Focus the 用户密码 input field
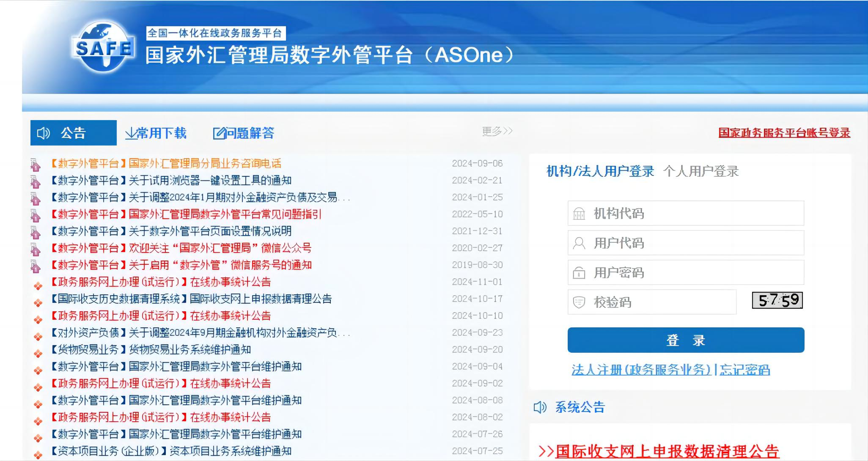 (686, 272)
